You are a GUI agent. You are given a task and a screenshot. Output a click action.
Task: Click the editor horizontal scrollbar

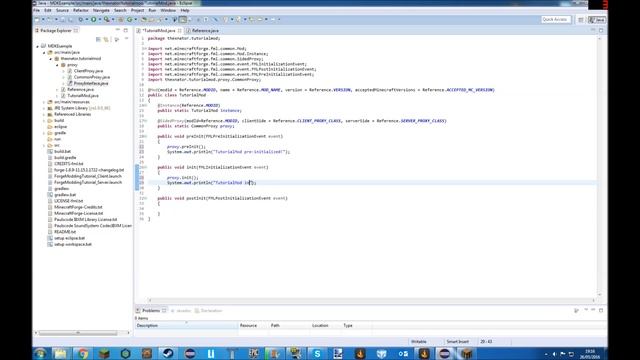click(371, 300)
